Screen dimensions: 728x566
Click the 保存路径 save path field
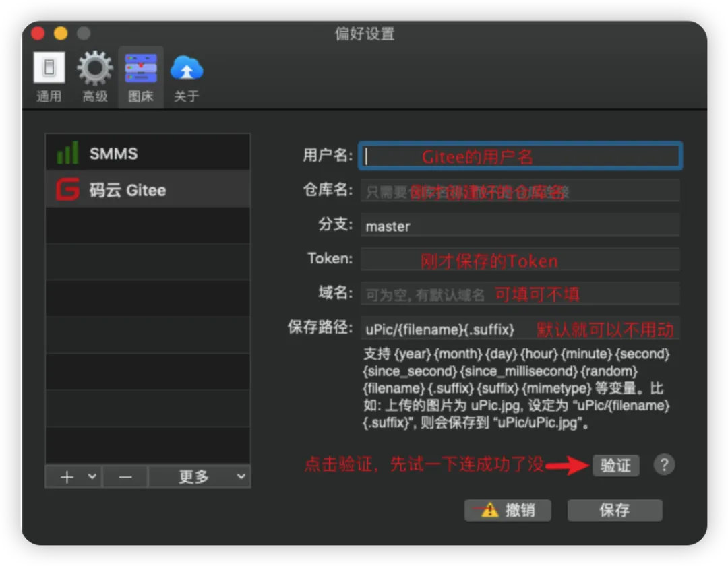(520, 328)
